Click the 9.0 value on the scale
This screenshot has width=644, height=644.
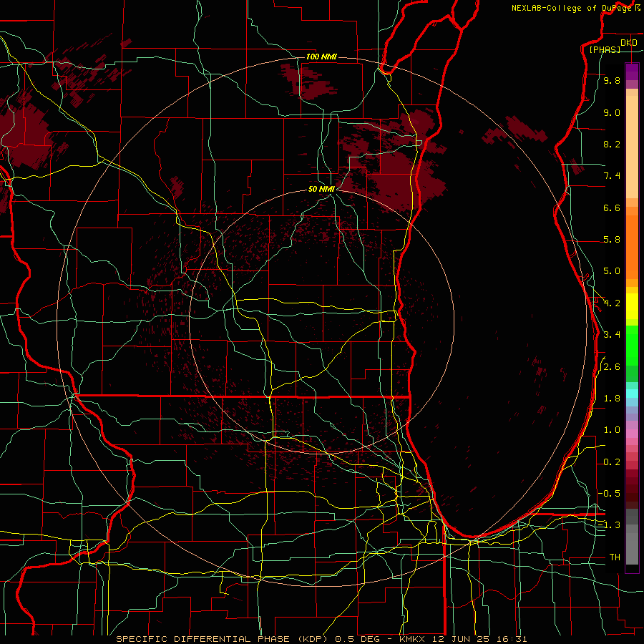click(x=612, y=112)
